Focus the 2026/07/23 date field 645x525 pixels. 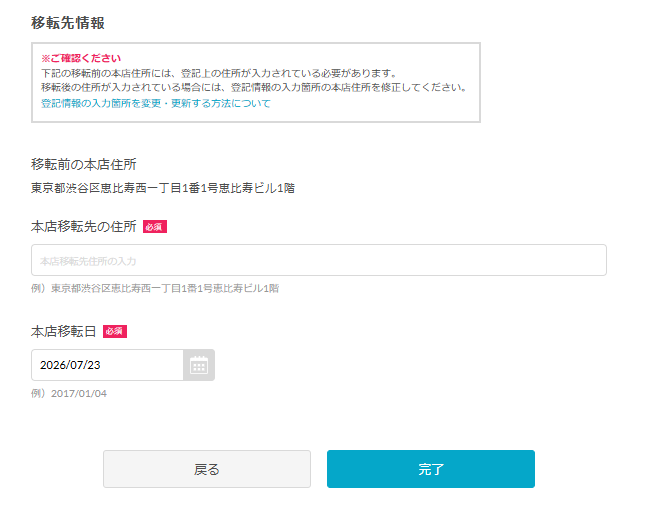[107, 365]
